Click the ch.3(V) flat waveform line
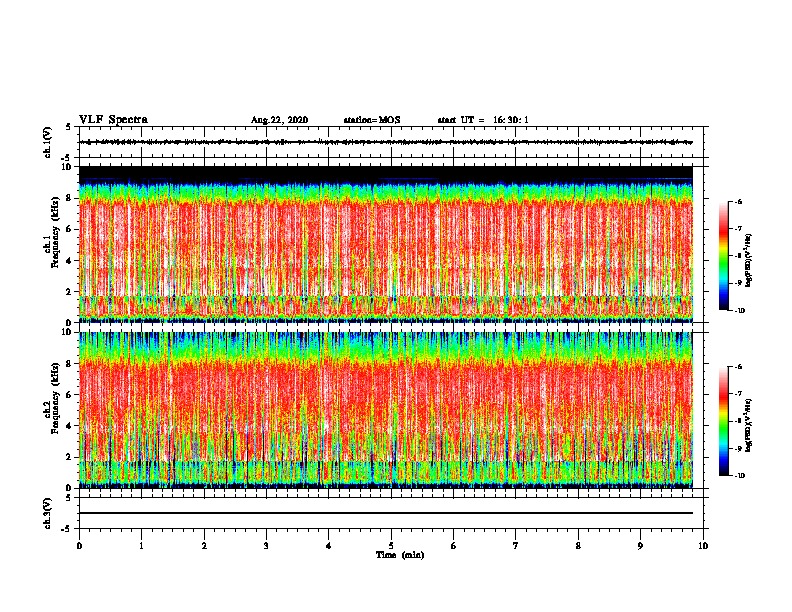 386,513
